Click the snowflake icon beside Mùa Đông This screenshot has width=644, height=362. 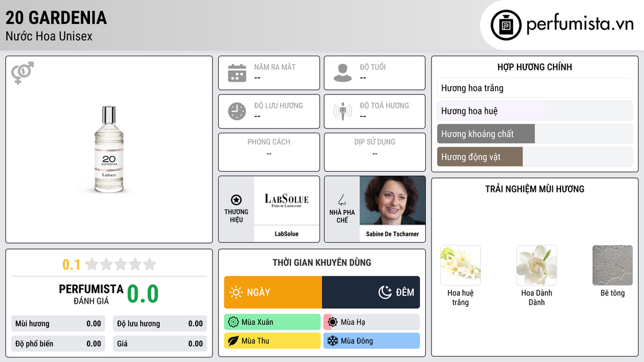(x=333, y=341)
